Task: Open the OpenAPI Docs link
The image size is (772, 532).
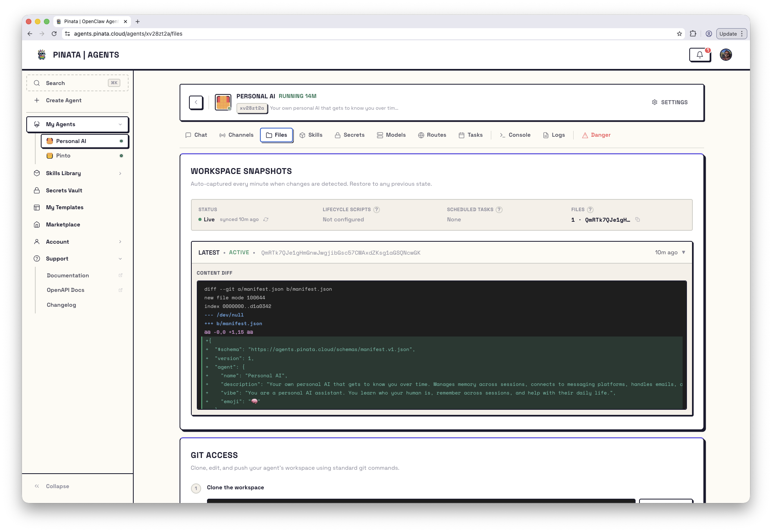Action: click(x=65, y=290)
